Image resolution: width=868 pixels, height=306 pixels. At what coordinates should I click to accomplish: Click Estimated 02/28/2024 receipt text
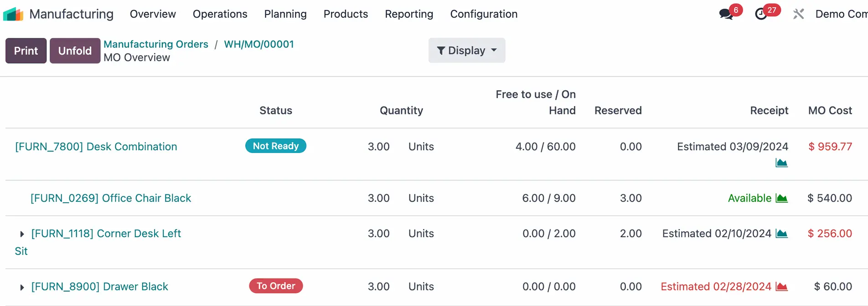click(716, 286)
